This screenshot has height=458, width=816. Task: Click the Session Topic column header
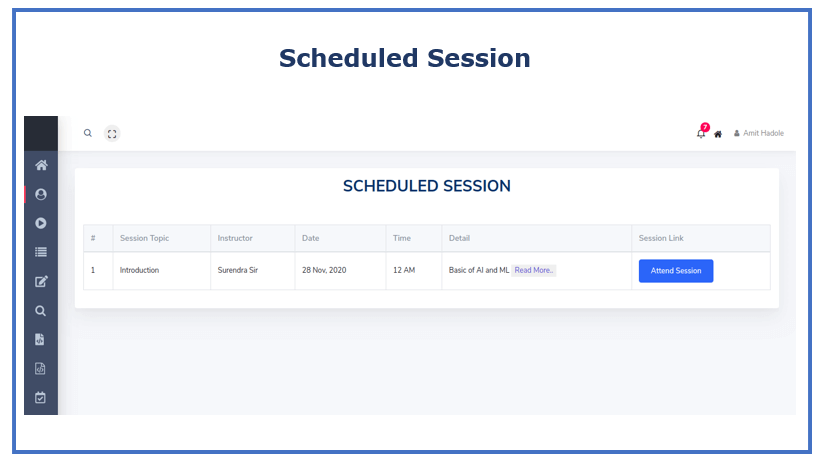coord(144,238)
